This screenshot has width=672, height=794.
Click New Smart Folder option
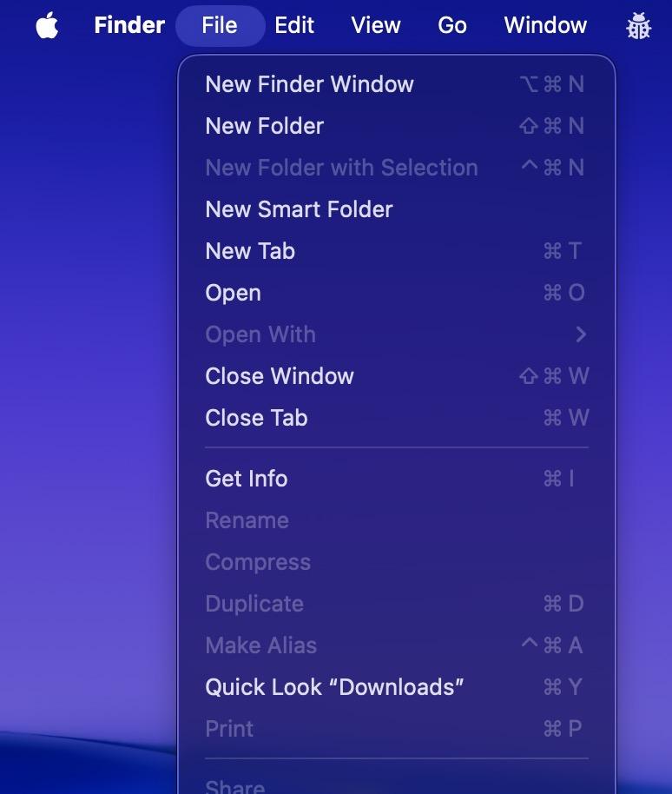click(299, 209)
